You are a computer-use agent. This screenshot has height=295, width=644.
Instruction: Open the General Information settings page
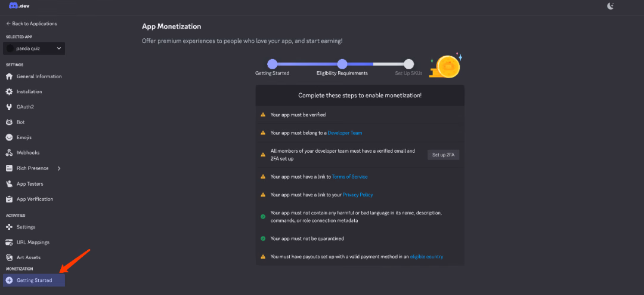pos(39,76)
